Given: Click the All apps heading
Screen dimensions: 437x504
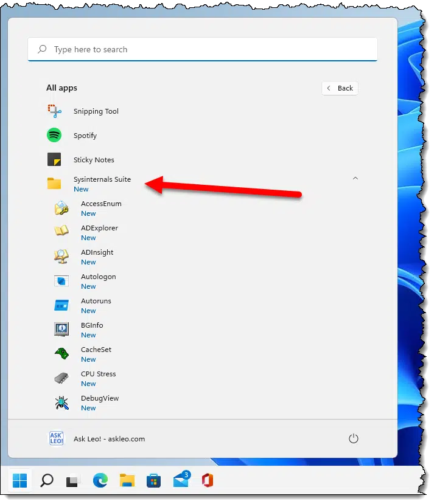Looking at the screenshot, I should point(61,88).
